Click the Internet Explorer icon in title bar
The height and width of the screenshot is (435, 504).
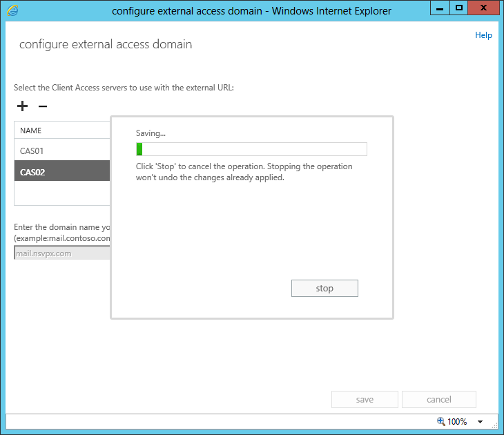(x=12, y=10)
